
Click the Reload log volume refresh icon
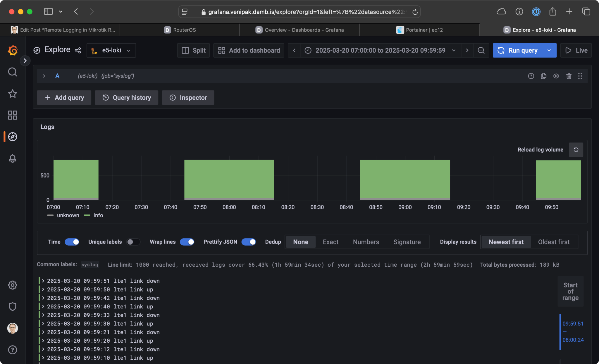point(576,149)
